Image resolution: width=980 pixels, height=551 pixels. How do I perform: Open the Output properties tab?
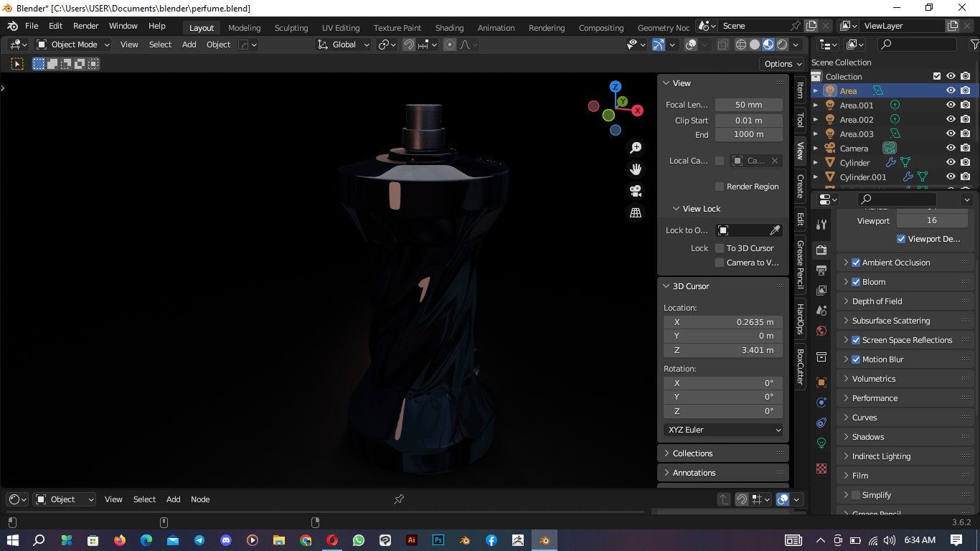(x=821, y=270)
